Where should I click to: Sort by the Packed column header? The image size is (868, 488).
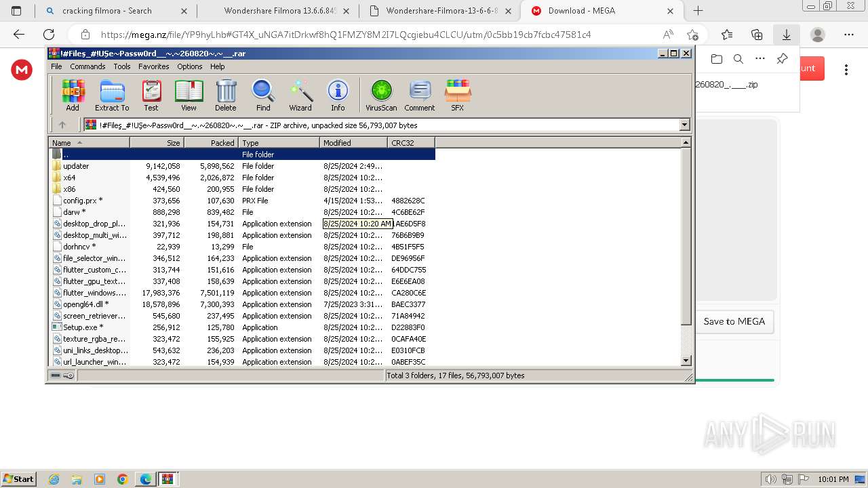coord(211,142)
